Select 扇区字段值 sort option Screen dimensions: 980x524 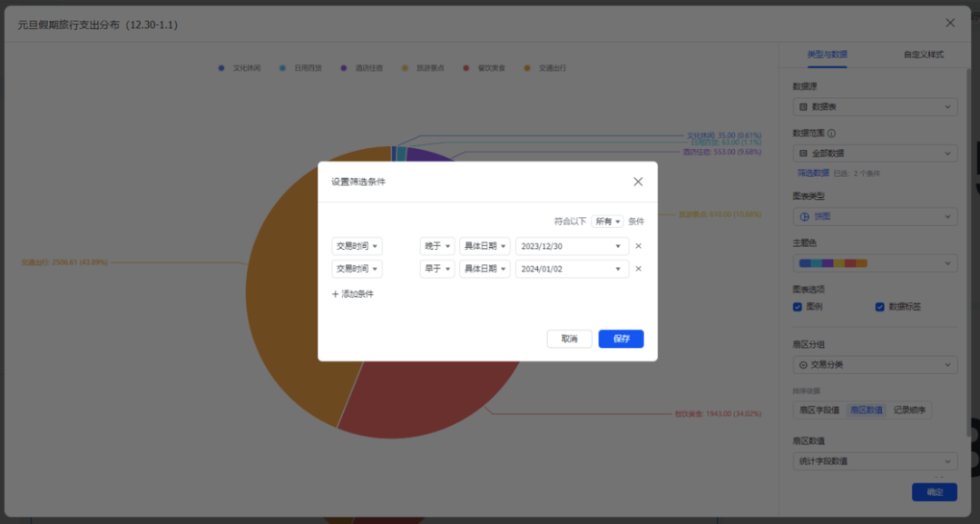click(x=819, y=410)
